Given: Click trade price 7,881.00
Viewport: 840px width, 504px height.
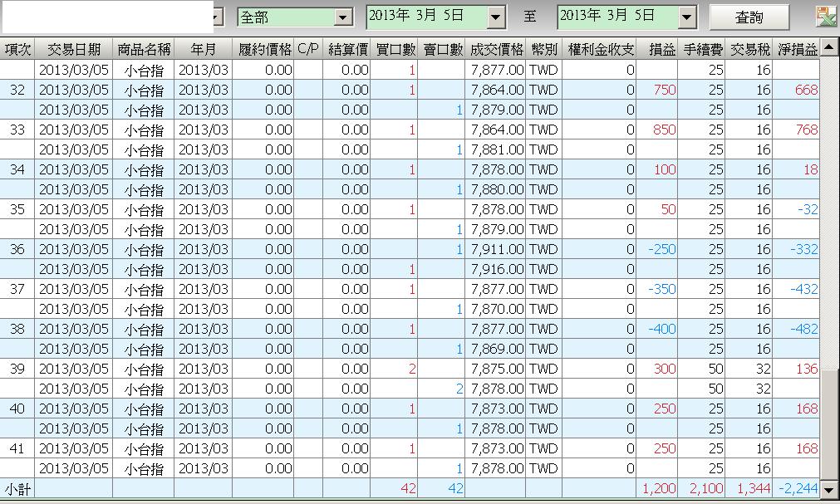Looking at the screenshot, I should tap(497, 149).
